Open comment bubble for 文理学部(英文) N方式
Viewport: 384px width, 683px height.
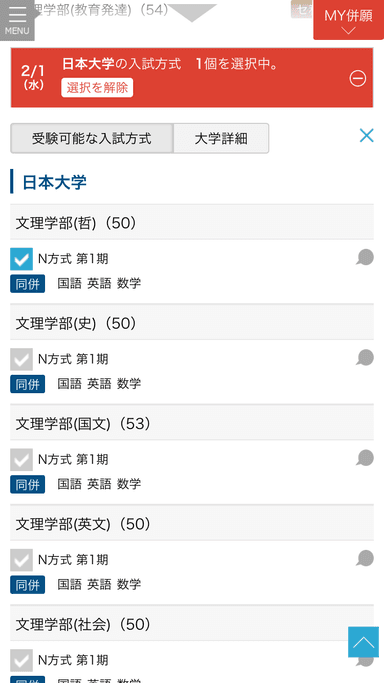pos(365,558)
